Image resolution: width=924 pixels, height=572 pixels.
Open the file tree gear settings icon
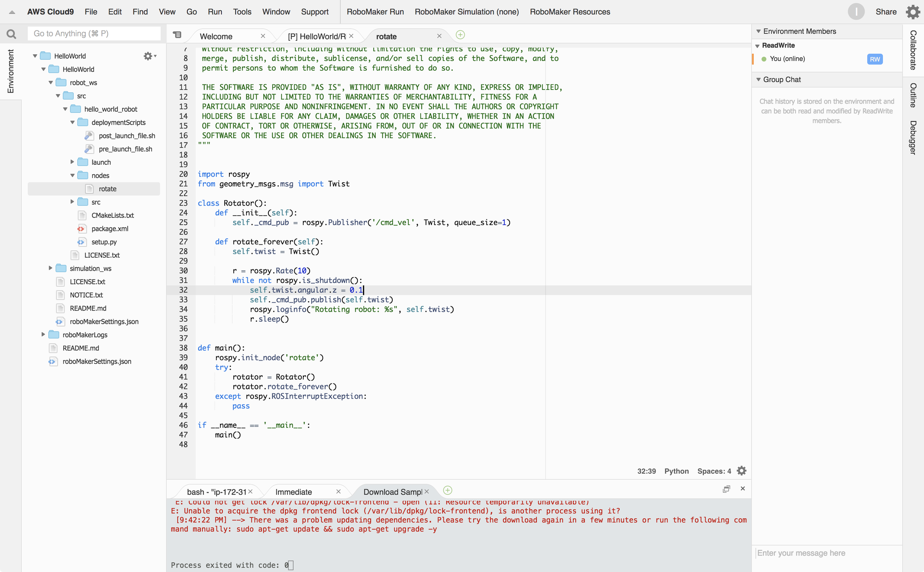(148, 56)
